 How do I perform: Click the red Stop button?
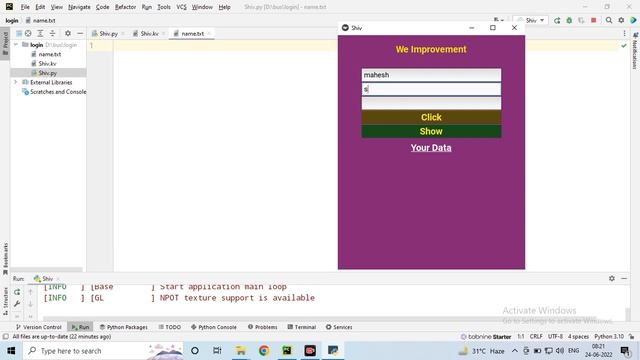point(593,20)
